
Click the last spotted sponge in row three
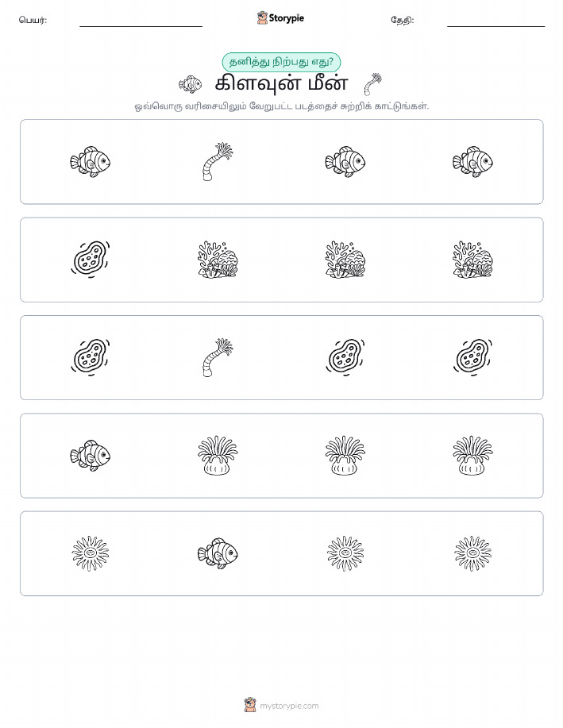[473, 357]
